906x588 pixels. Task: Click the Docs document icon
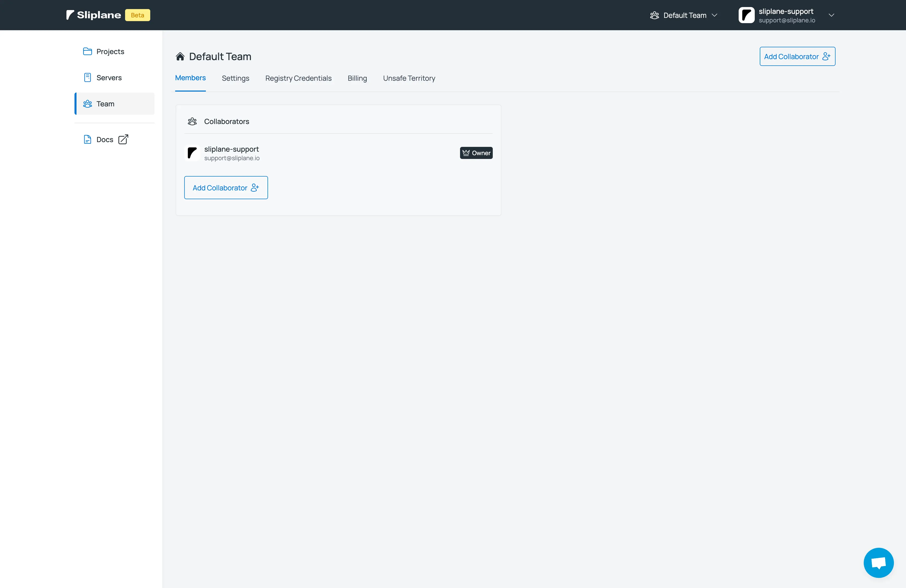pos(88,140)
